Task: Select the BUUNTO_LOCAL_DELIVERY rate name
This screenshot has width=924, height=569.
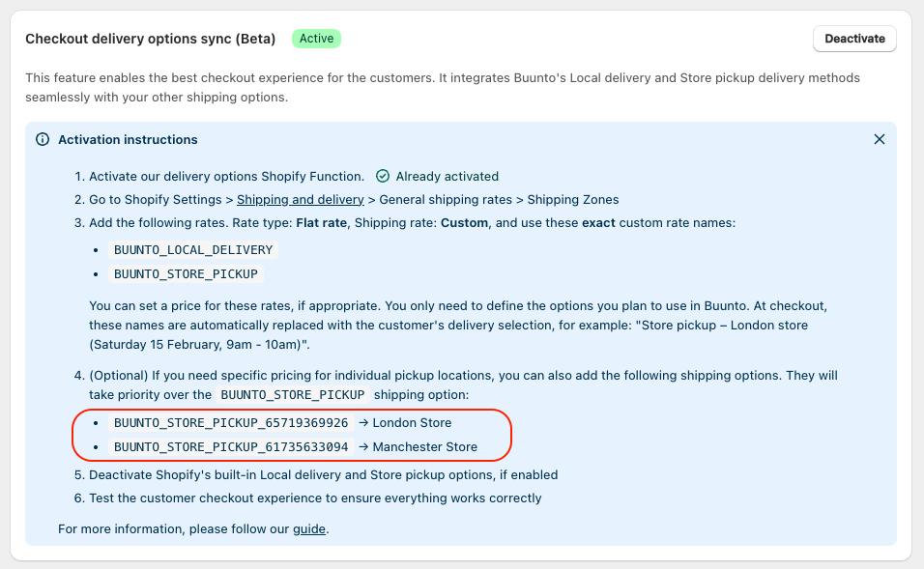Action: pyautogui.click(x=193, y=250)
